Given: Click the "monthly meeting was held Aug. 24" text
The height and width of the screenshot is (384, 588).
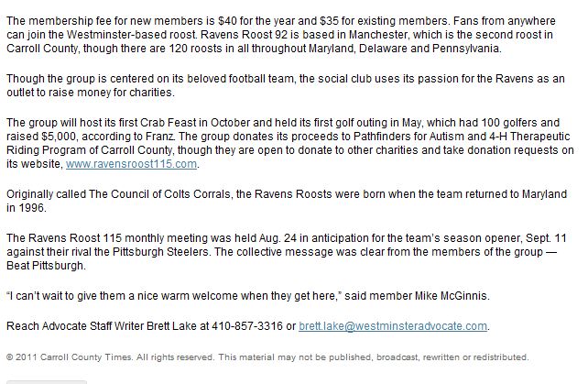Looking at the screenshot, I should [165, 236].
